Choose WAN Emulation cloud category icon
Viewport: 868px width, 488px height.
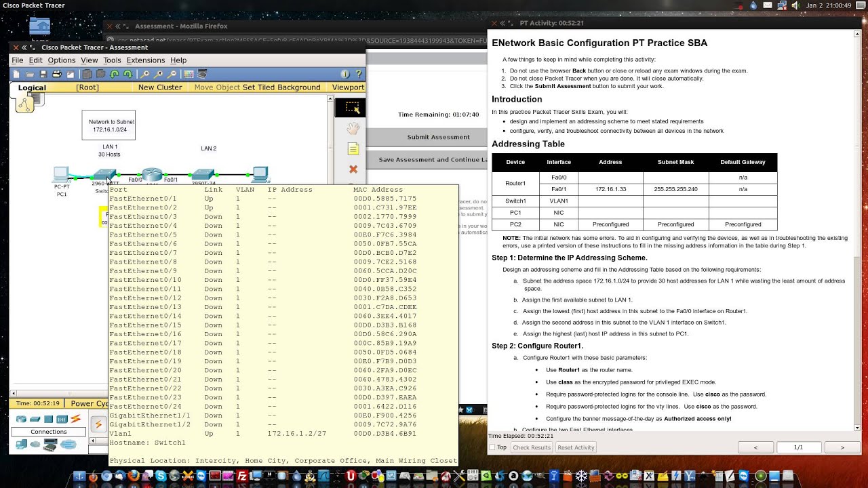coord(35,444)
